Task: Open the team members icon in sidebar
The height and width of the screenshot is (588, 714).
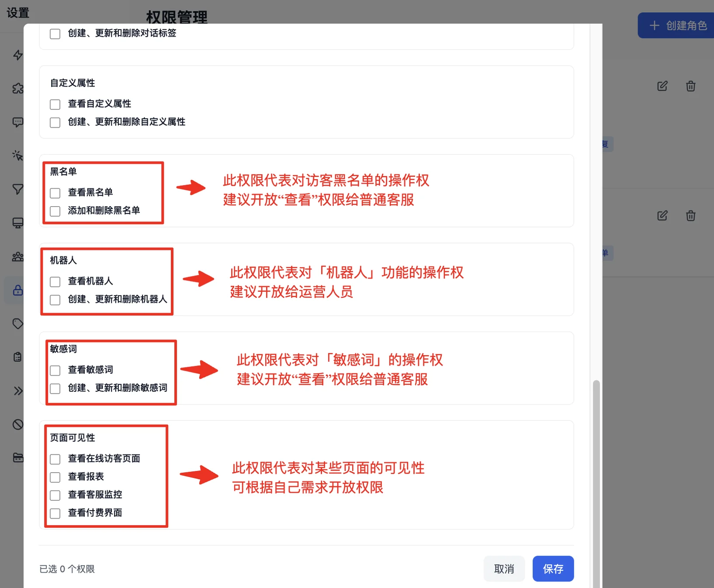Action: click(x=17, y=257)
